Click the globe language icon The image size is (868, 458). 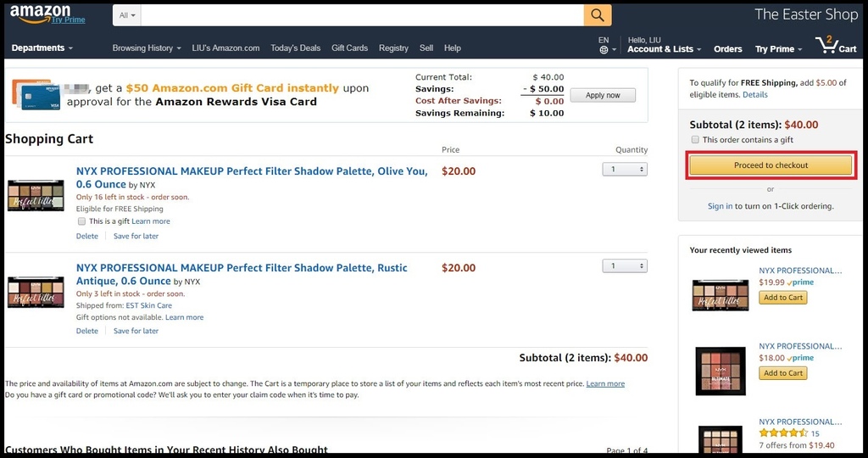604,50
